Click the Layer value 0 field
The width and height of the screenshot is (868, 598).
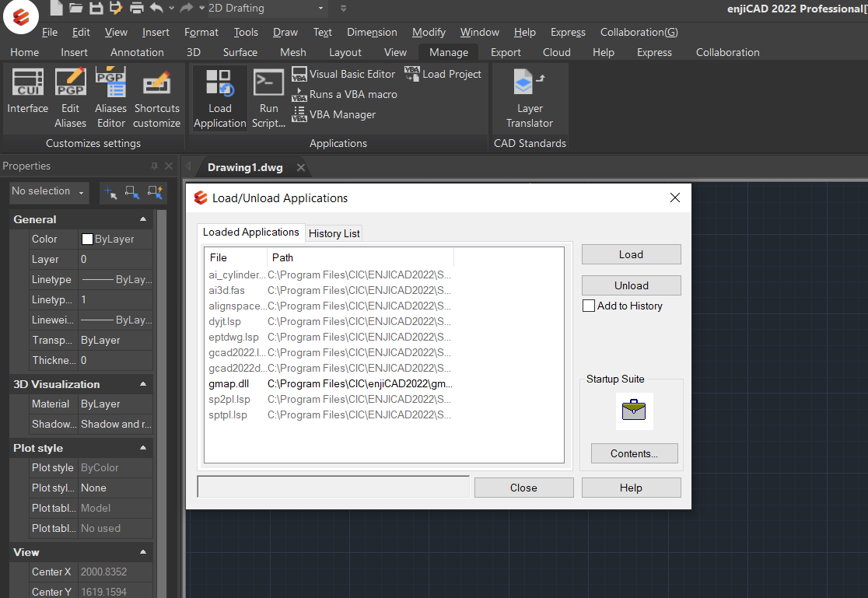[x=115, y=259]
